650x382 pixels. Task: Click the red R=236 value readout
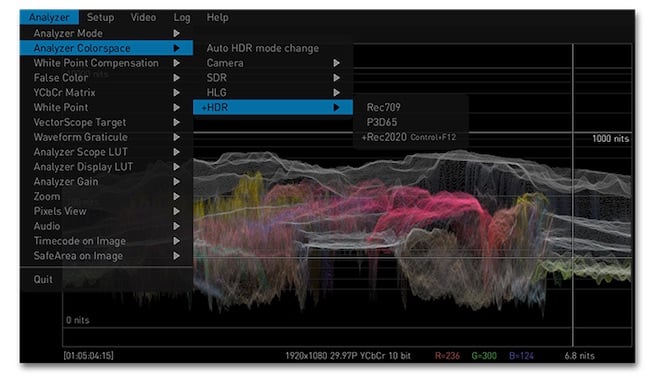click(447, 356)
